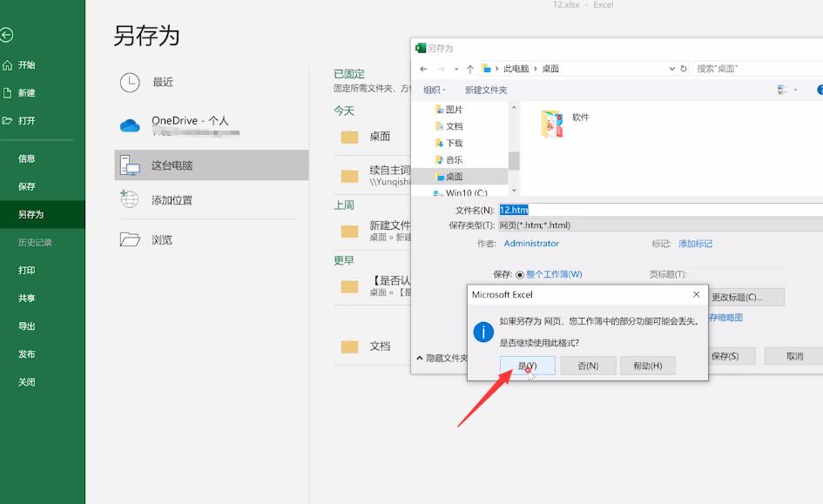Click 否(N) in the Excel message
823x504 pixels.
click(588, 366)
